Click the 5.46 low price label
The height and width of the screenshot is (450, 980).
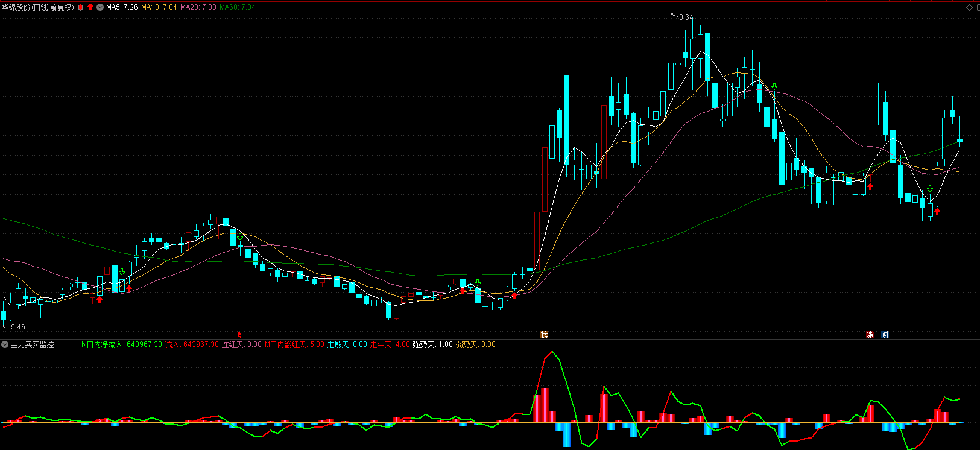(18, 327)
